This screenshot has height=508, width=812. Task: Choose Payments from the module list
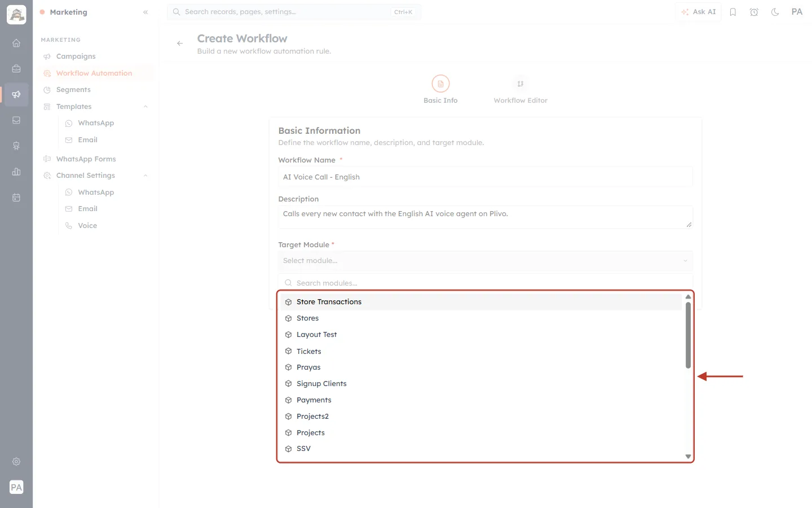click(x=480, y=400)
